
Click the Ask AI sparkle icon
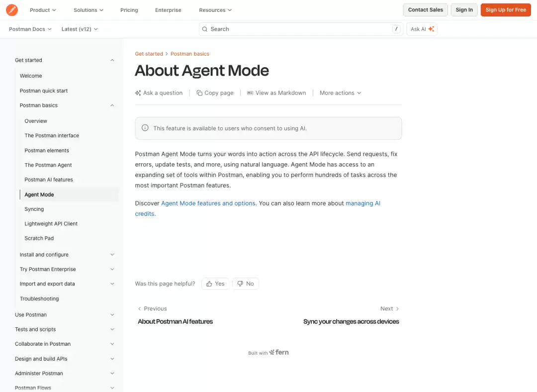pyautogui.click(x=431, y=29)
